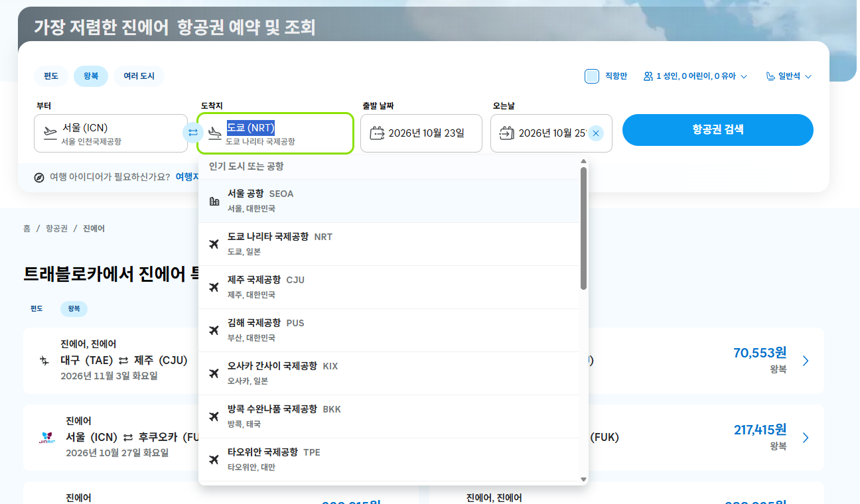Open departure date 2026년 10월 23일
This screenshot has width=860, height=504.
[421, 133]
